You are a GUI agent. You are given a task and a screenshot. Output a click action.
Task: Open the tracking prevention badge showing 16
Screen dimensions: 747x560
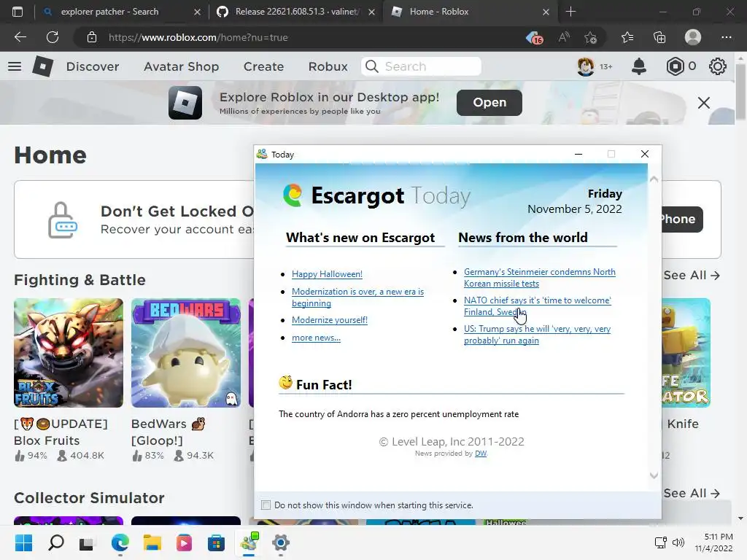[x=535, y=38]
